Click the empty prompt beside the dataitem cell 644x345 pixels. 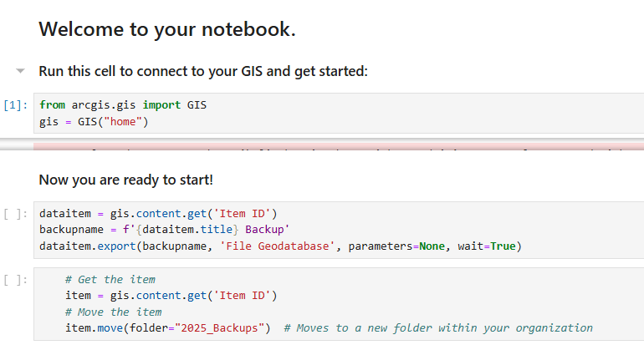[16, 214]
